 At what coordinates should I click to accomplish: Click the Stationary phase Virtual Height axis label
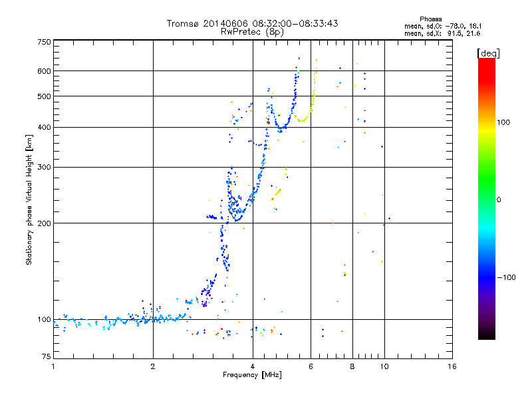coord(29,200)
